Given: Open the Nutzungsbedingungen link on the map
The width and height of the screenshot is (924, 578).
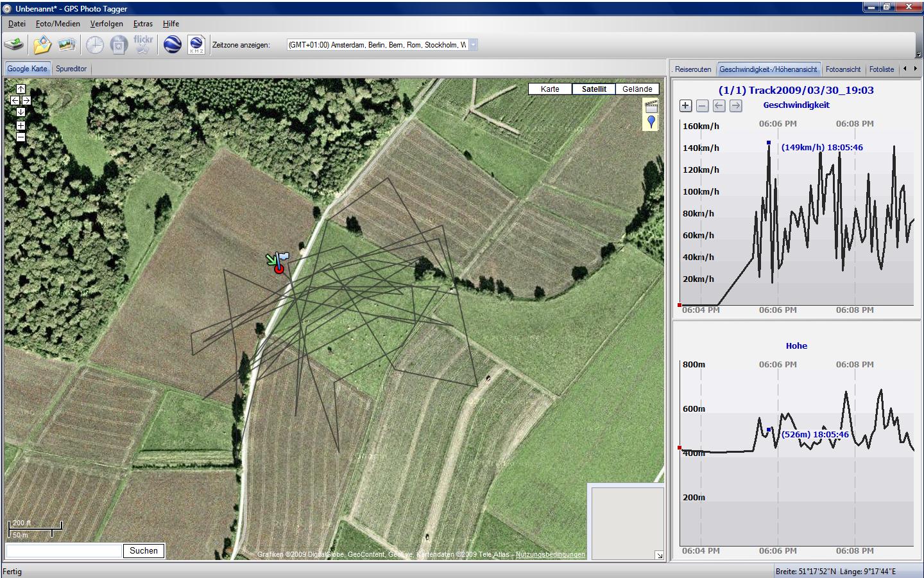Looking at the screenshot, I should coord(550,554).
